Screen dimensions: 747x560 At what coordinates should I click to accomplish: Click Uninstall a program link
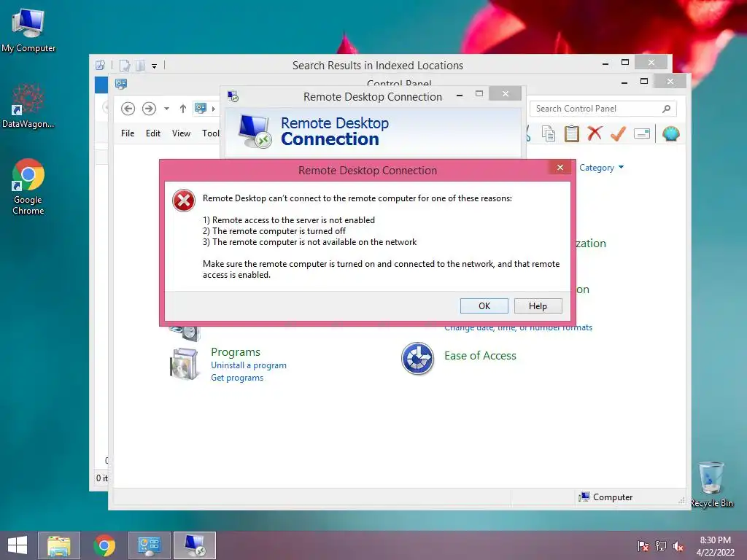249,365
